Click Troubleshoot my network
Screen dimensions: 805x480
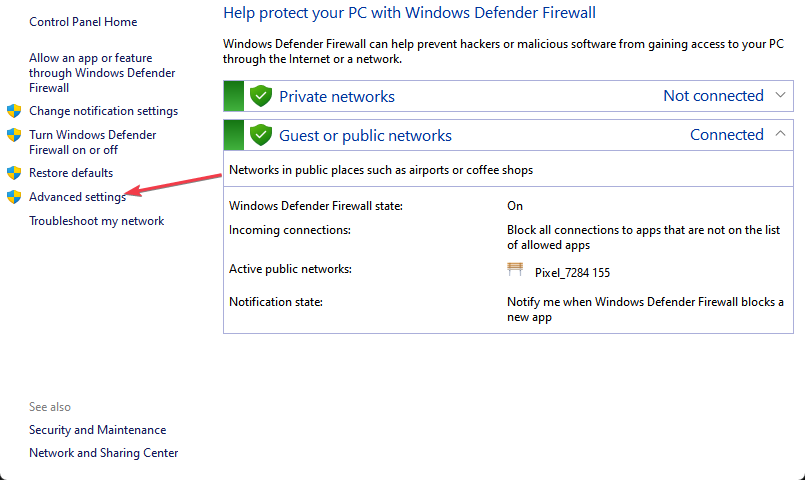click(x=96, y=221)
